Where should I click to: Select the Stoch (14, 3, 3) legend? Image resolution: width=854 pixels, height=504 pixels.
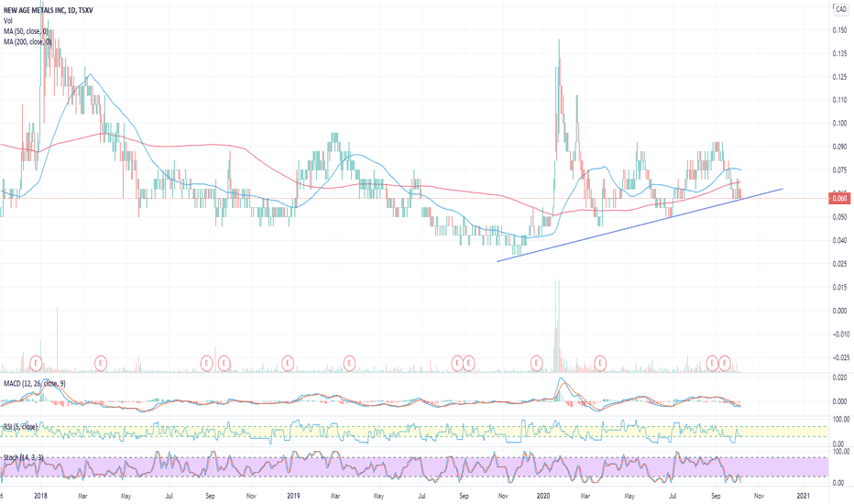[24, 457]
